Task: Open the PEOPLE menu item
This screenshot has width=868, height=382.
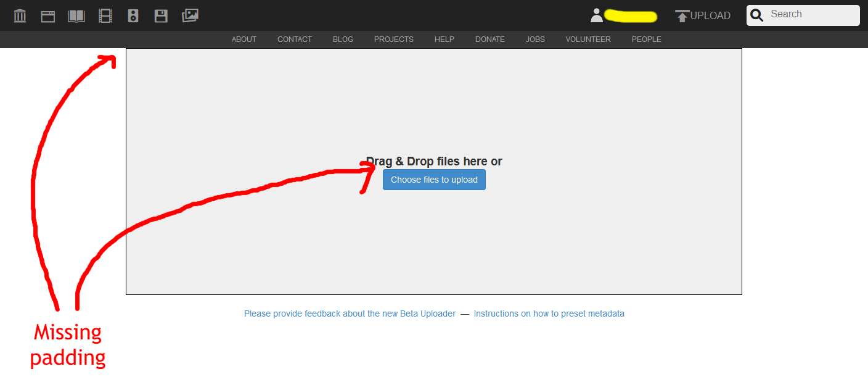Action: point(647,39)
